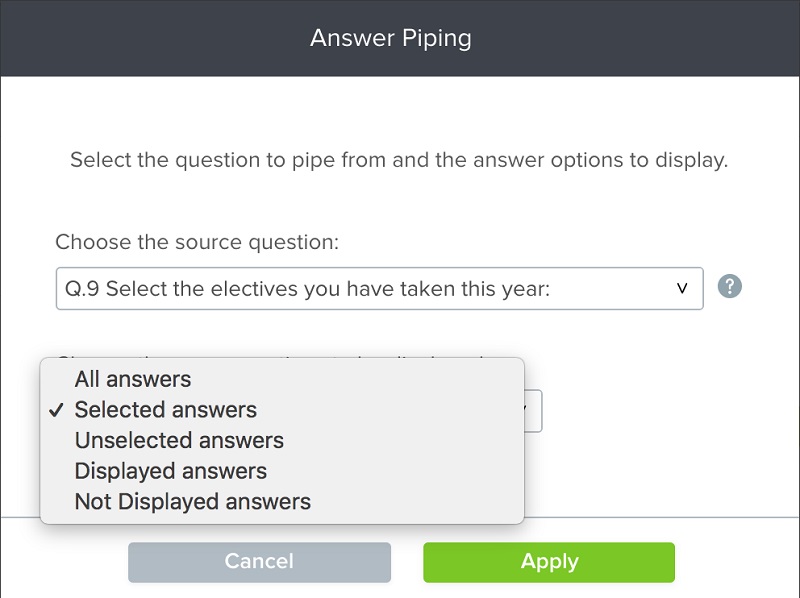This screenshot has height=598, width=800.
Task: Cancel the Answer Piping dialog
Action: point(259,561)
